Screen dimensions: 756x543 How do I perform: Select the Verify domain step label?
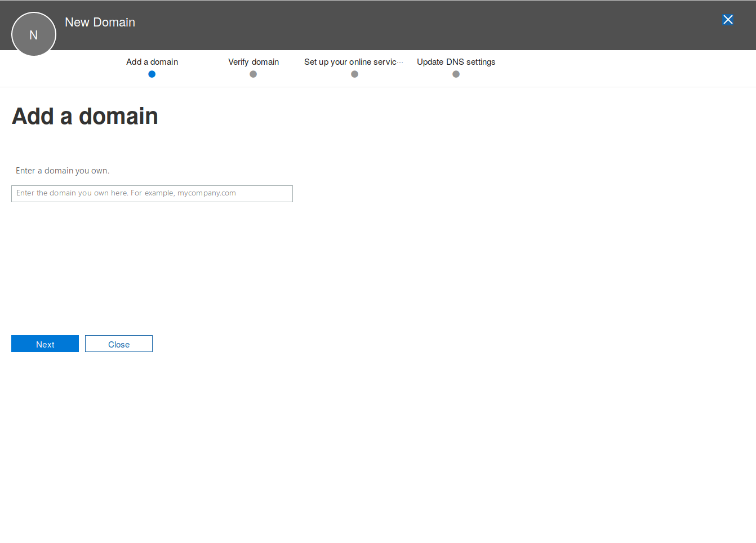[254, 62]
